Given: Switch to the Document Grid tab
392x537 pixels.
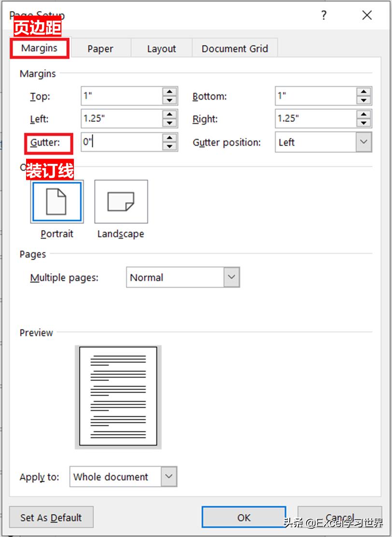Looking at the screenshot, I should pyautogui.click(x=235, y=49).
